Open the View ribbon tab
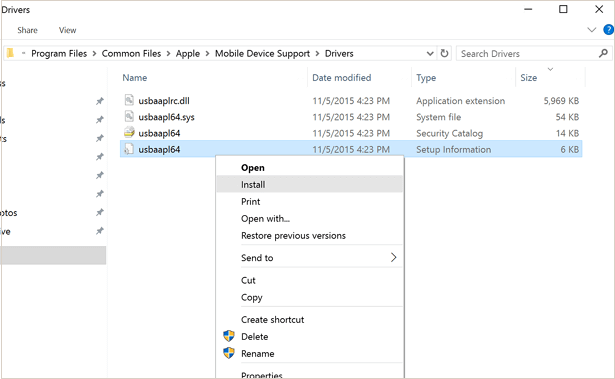This screenshot has width=615, height=379. pyautogui.click(x=67, y=30)
